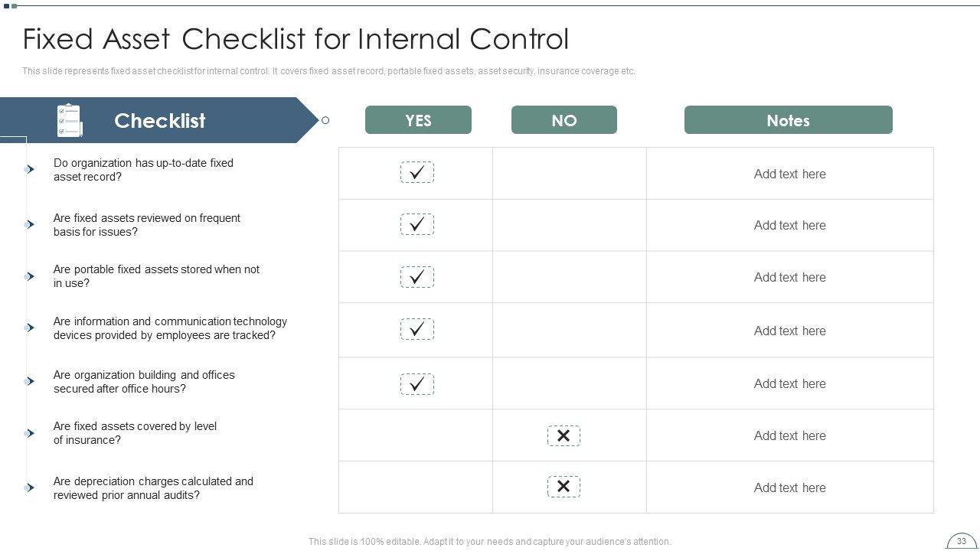Toggle YES checkmark for up-to-date asset record
The width and height of the screenshot is (980, 551).
(417, 173)
